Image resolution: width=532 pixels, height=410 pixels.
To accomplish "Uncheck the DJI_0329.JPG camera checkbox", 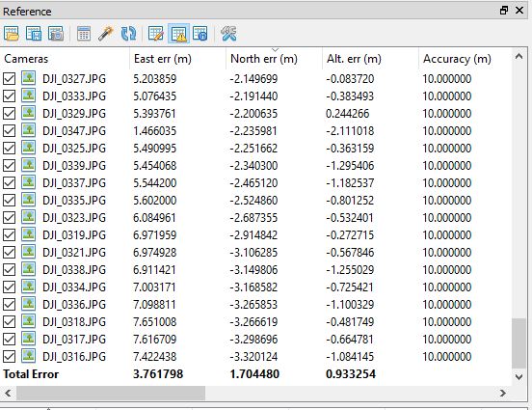I will pyautogui.click(x=10, y=113).
